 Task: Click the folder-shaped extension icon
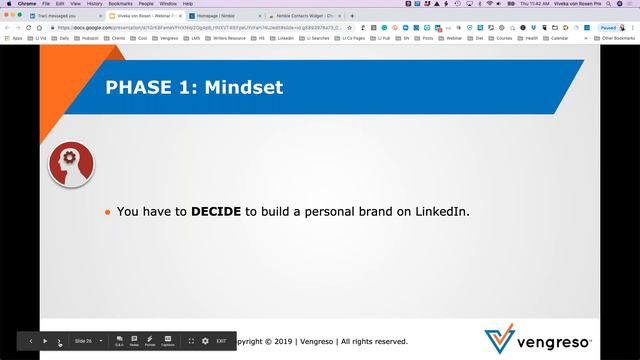(555, 28)
